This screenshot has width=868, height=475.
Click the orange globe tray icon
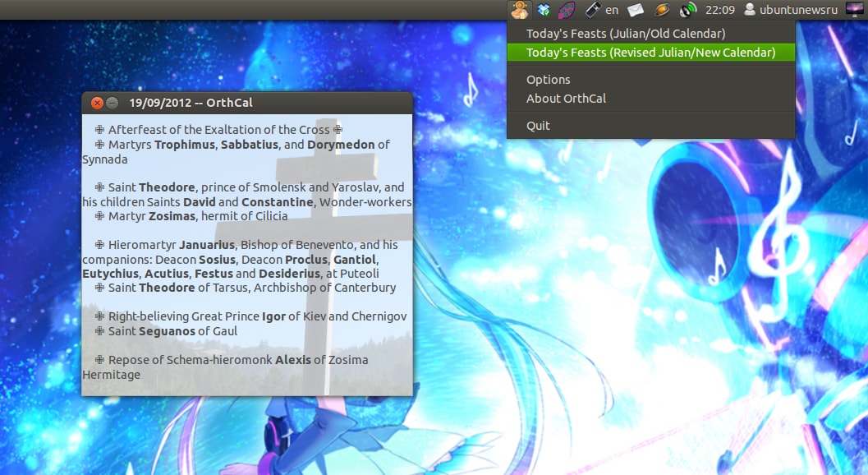point(662,9)
